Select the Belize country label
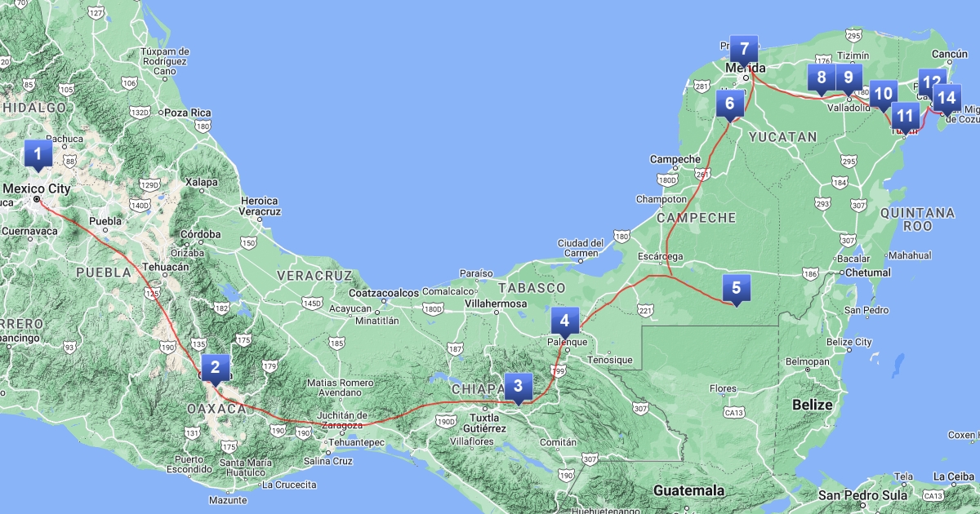Screen dimensions: 980x514 click(812, 405)
